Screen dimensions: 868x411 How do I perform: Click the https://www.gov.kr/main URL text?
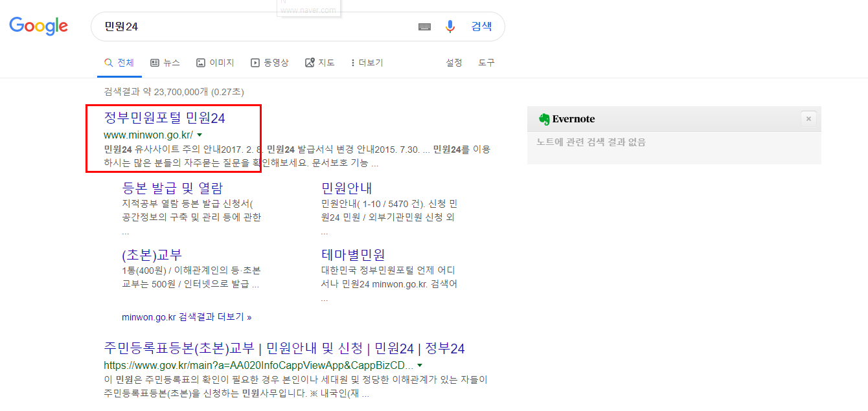pyautogui.click(x=258, y=366)
